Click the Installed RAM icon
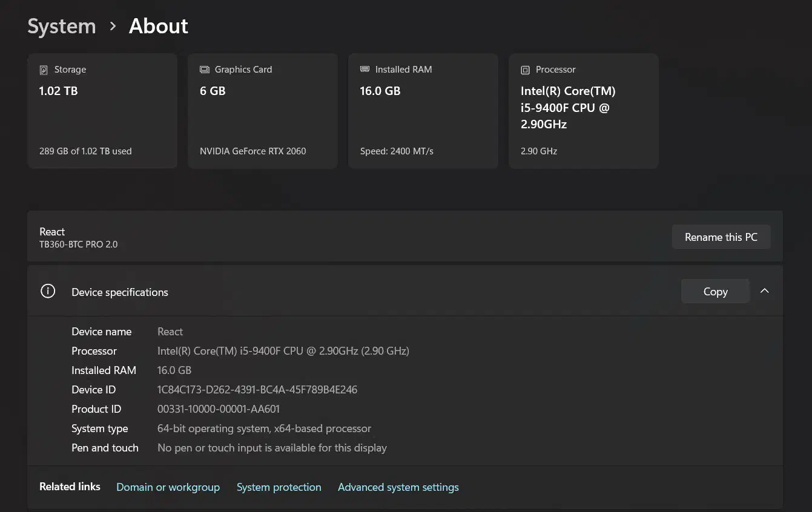The height and width of the screenshot is (512, 812). (364, 69)
